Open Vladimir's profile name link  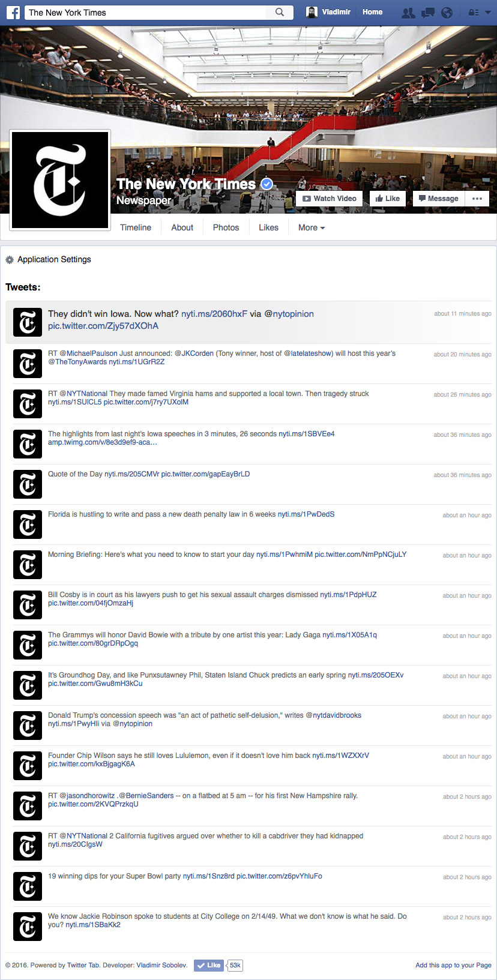(336, 12)
